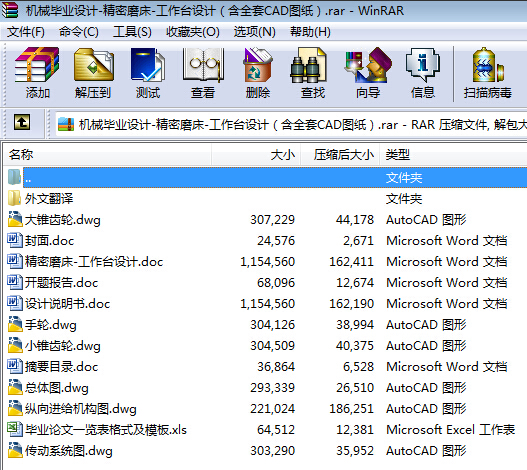Viewport: 527px width, 470px height.
Task: Click size value 68,096
Action: [276, 282]
